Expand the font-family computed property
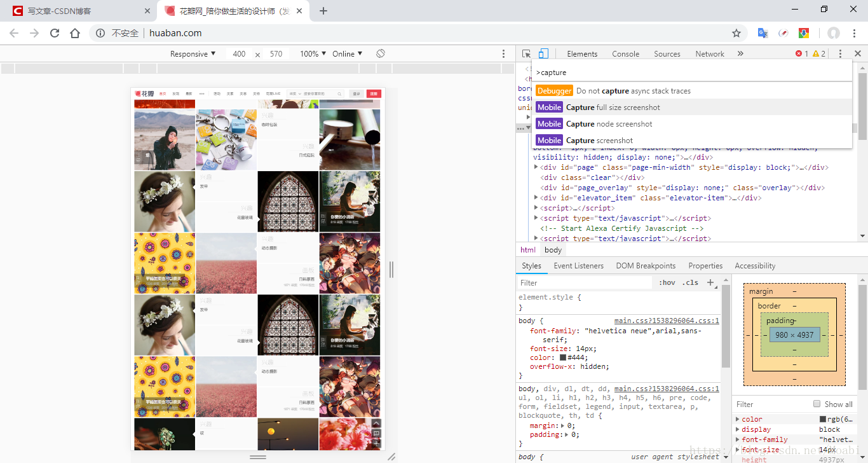The width and height of the screenshot is (868, 463). pos(738,439)
